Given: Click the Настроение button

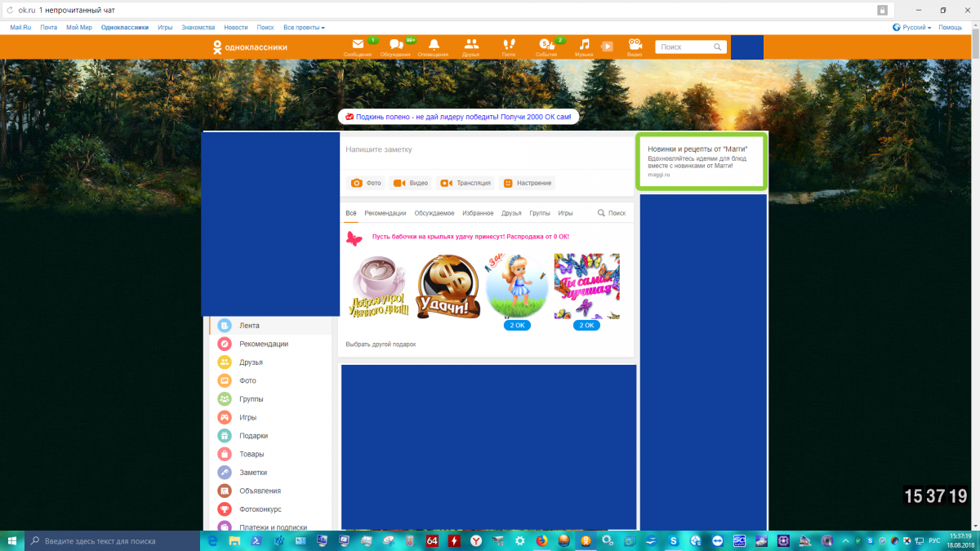Looking at the screenshot, I should coord(527,183).
